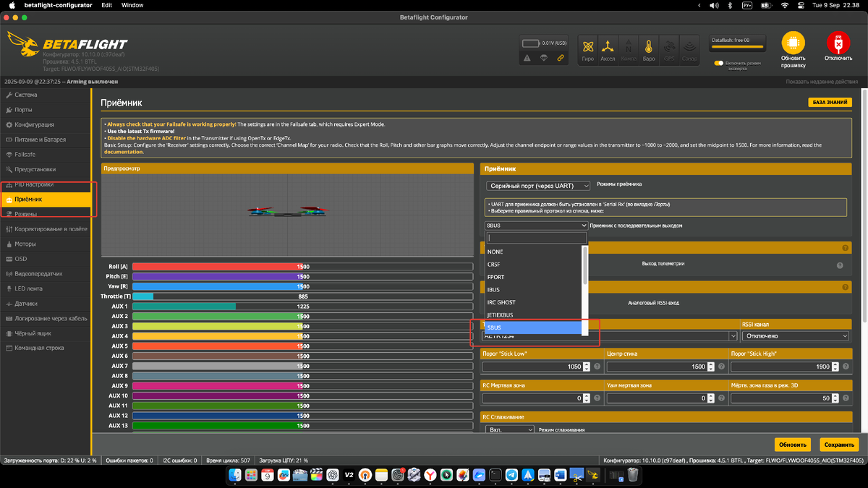Click the accelerometer (Аксел) sensor icon

pyautogui.click(x=608, y=48)
